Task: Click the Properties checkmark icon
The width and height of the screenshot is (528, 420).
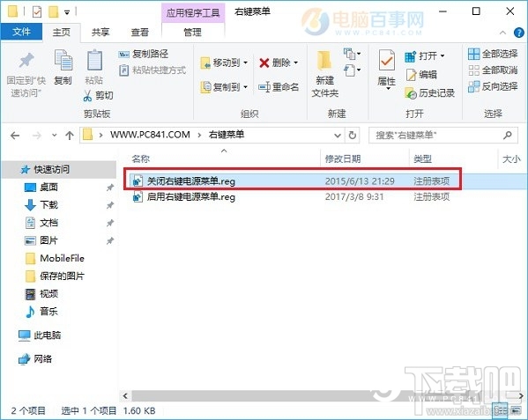Action: point(387,61)
